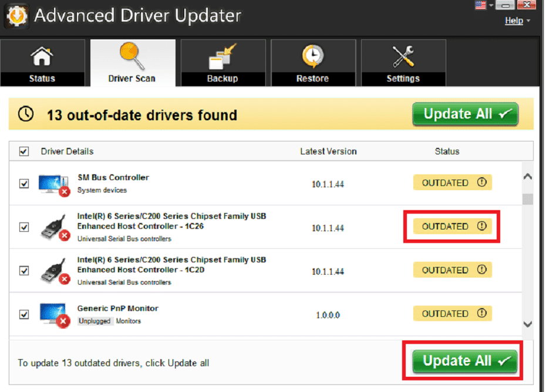Click OUTDATED button for 1C2D USB controller

(452, 270)
